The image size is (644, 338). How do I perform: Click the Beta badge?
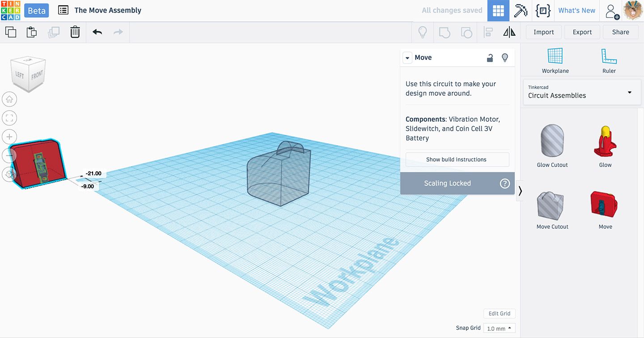click(x=37, y=11)
